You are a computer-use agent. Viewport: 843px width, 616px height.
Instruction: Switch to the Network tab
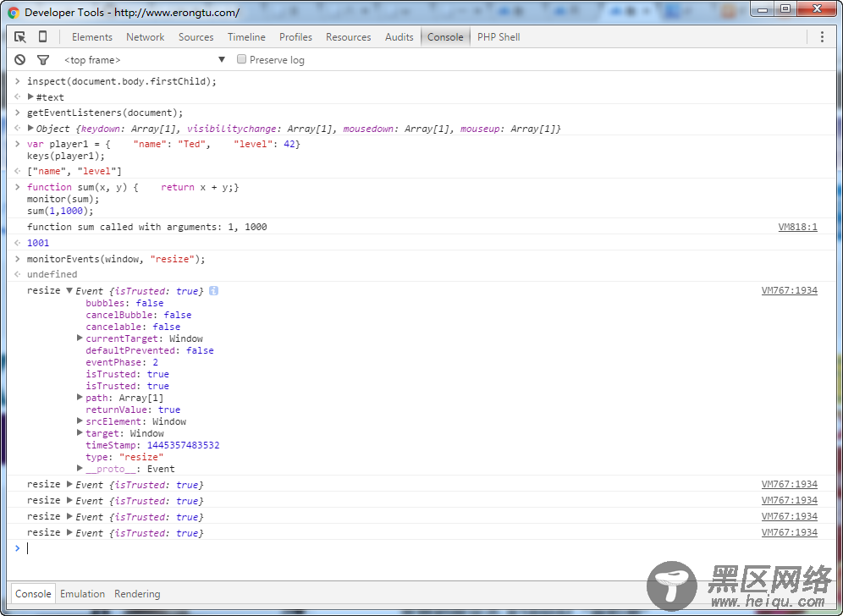(x=146, y=37)
